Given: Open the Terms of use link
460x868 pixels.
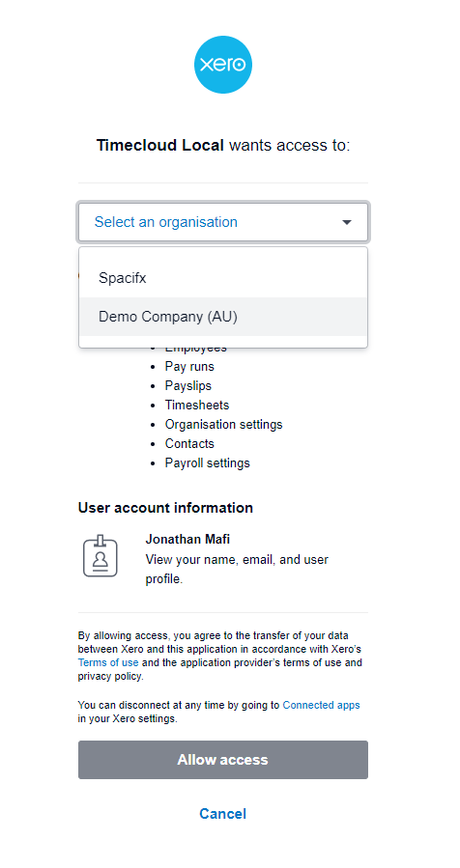Looking at the screenshot, I should coord(108,662).
